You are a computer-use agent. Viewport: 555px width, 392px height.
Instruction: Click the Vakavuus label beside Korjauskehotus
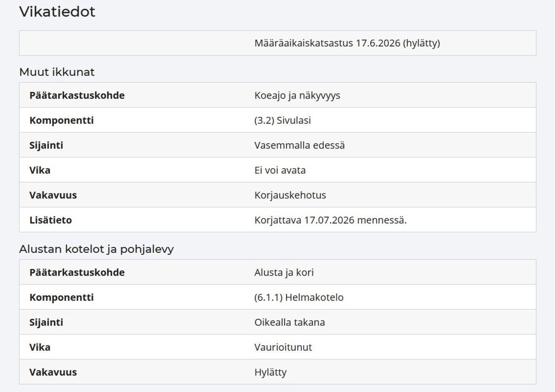point(53,195)
